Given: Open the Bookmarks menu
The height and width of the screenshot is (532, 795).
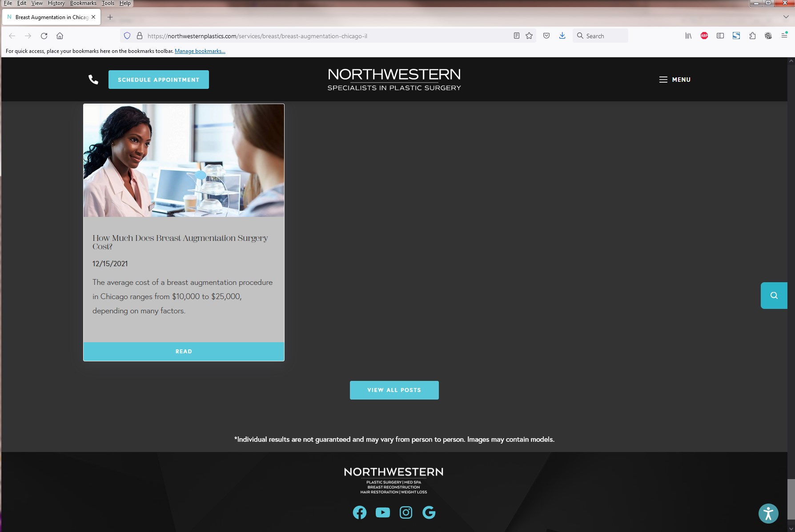Looking at the screenshot, I should 83,3.
